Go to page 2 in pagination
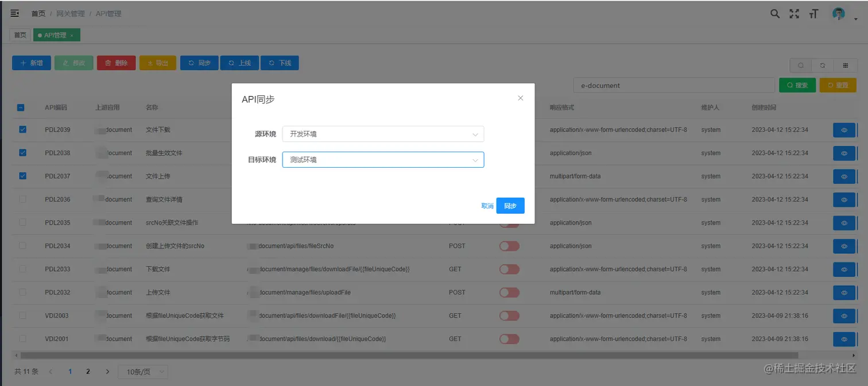 coord(88,372)
